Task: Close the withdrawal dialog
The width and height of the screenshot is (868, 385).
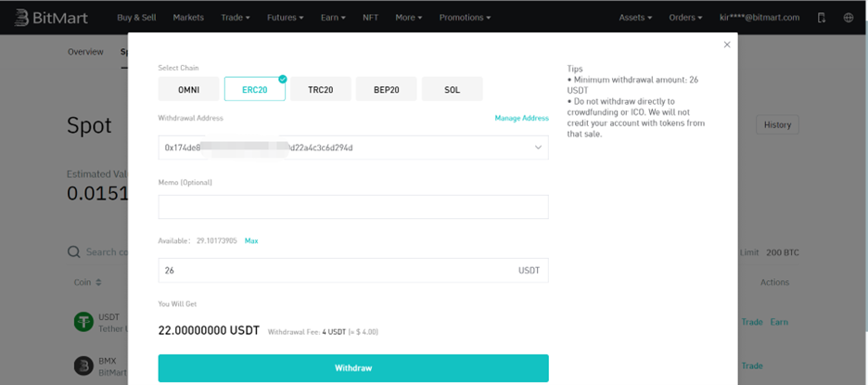Action: coord(727,45)
